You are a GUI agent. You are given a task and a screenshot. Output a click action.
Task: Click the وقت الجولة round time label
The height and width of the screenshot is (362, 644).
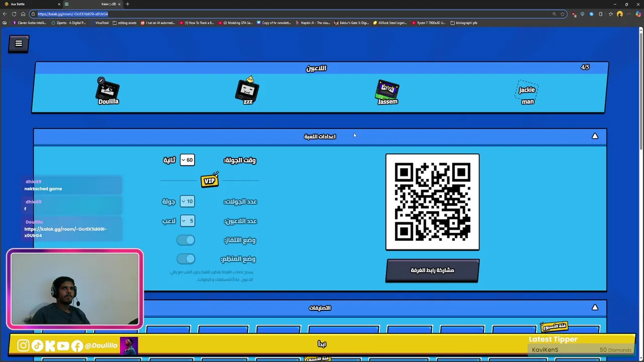[x=240, y=160]
